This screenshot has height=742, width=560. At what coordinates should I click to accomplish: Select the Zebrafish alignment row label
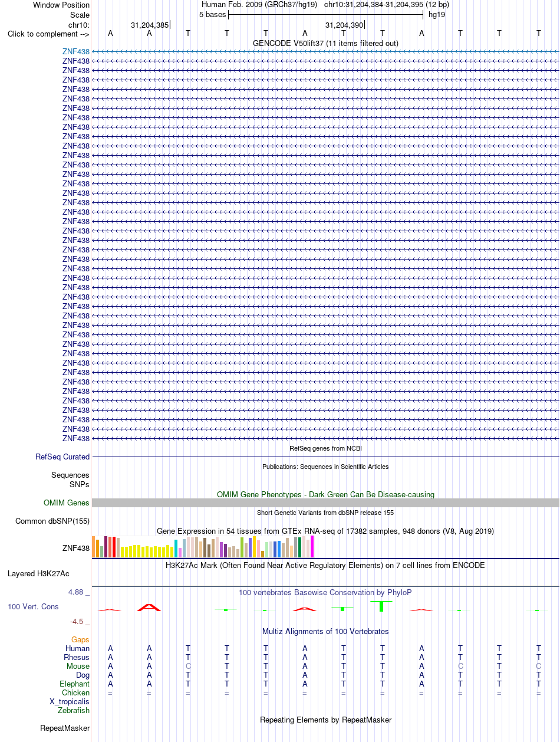point(74,710)
